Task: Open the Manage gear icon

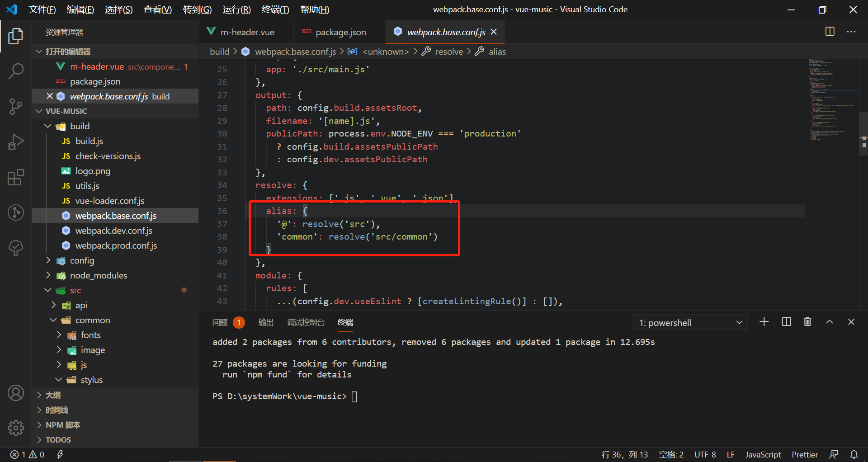Action: click(16, 428)
